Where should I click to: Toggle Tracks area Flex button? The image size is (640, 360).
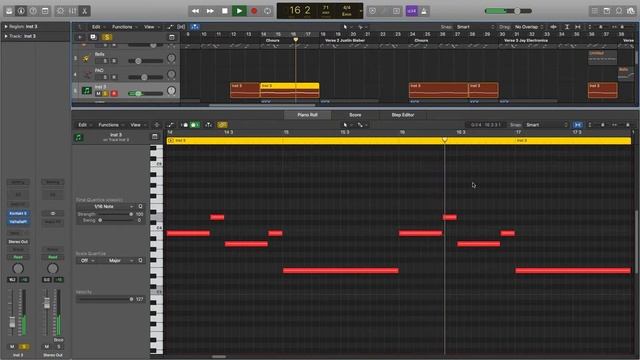(181, 27)
